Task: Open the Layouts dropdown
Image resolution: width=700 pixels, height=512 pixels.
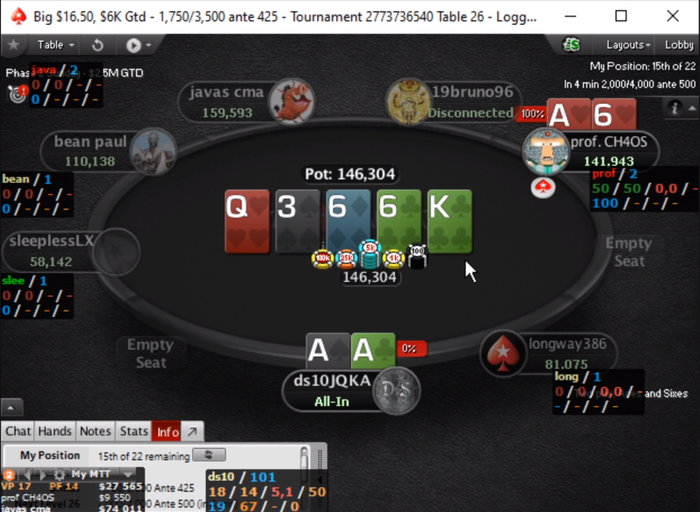Action: [627, 45]
